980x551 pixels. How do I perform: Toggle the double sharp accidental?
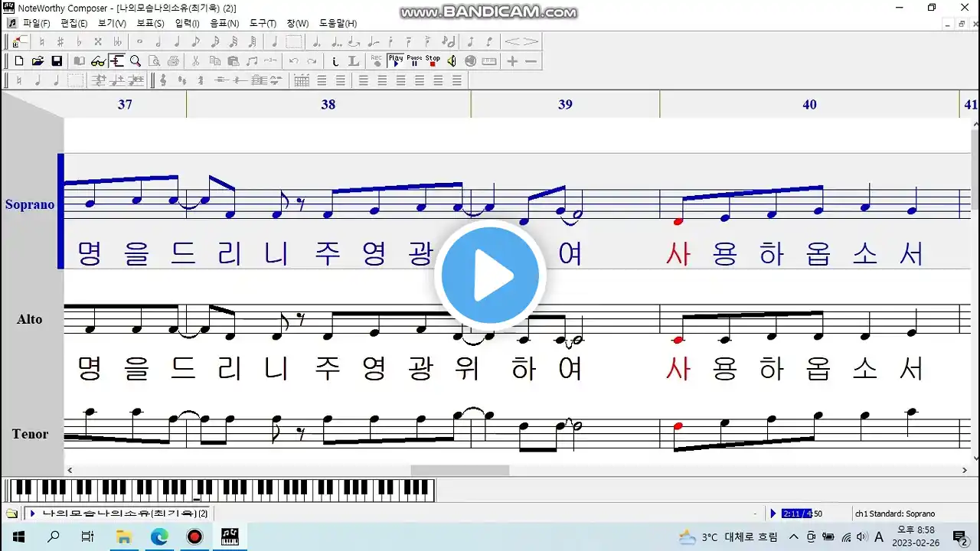point(98,41)
